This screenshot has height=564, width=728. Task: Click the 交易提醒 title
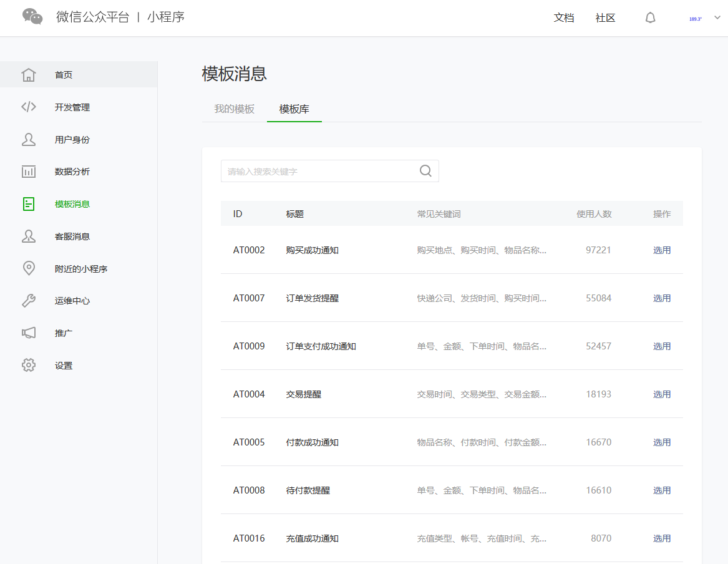[x=304, y=394]
